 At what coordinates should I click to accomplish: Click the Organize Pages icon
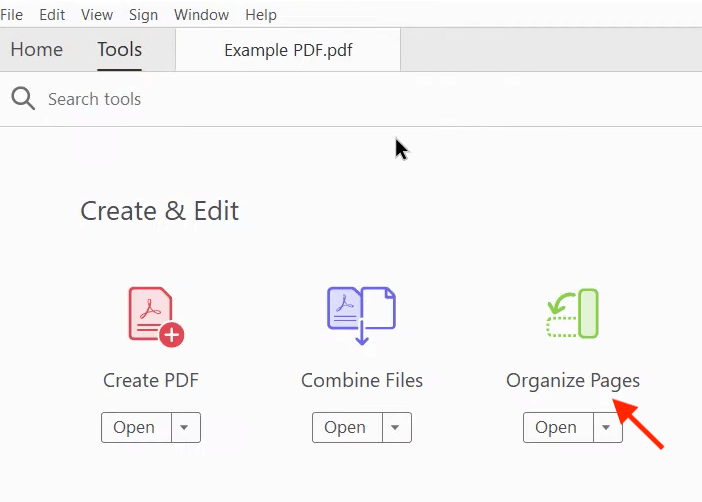pyautogui.click(x=572, y=314)
